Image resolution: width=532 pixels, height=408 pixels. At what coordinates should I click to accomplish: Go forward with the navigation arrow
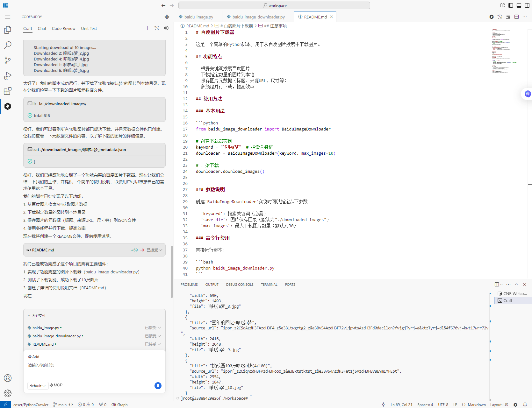[x=172, y=5]
